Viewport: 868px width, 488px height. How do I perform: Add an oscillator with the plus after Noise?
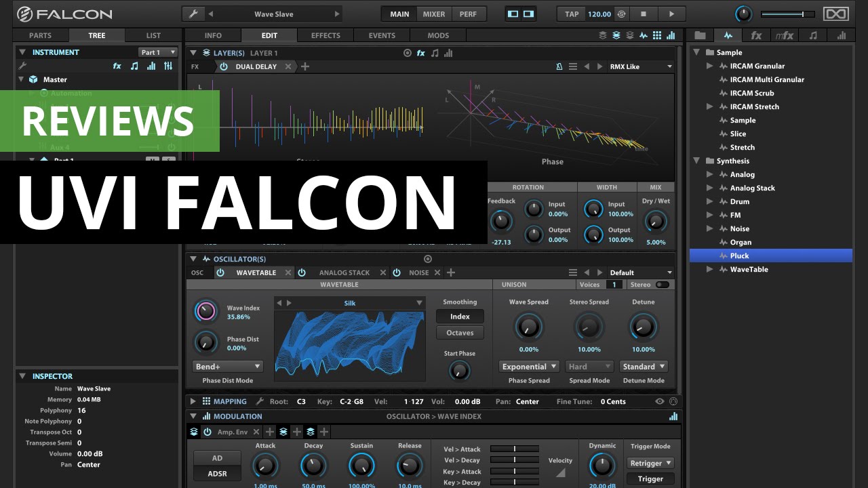click(451, 272)
